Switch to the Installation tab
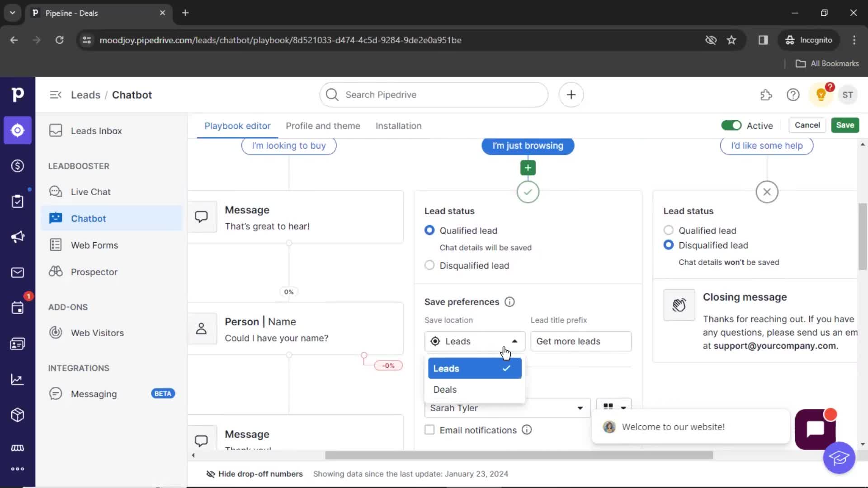 coord(398,126)
